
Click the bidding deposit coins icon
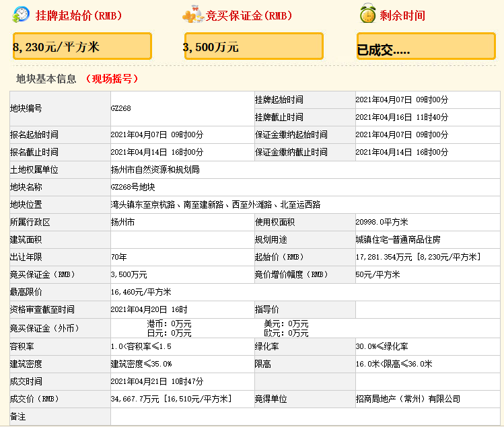[x=193, y=15]
